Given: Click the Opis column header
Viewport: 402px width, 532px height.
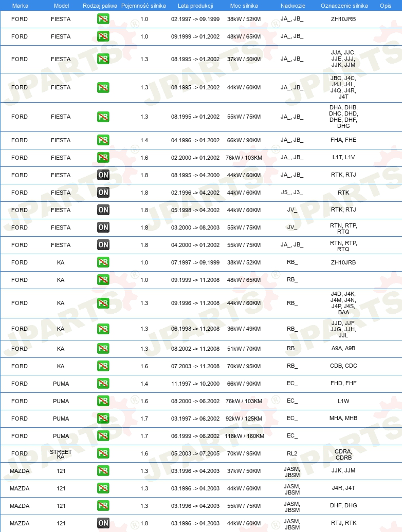Looking at the screenshot, I should pos(386,6).
